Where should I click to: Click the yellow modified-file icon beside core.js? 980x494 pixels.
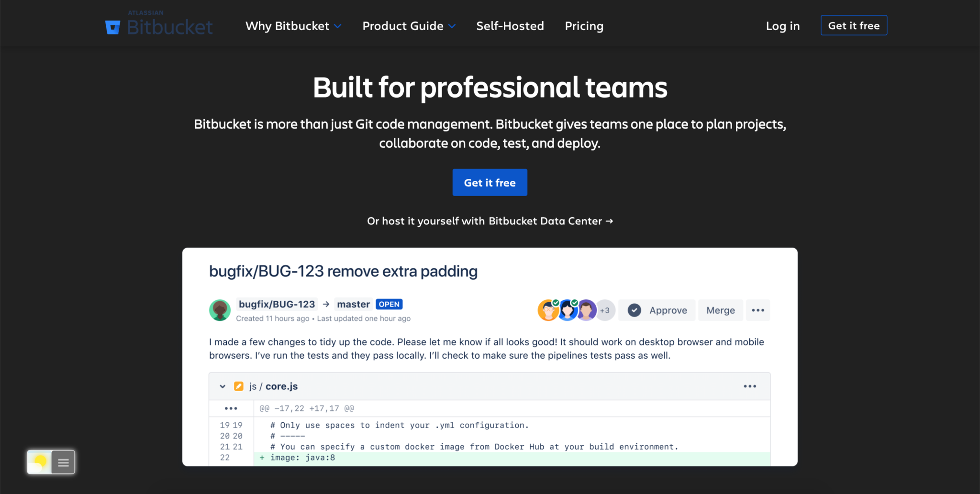[x=238, y=386]
